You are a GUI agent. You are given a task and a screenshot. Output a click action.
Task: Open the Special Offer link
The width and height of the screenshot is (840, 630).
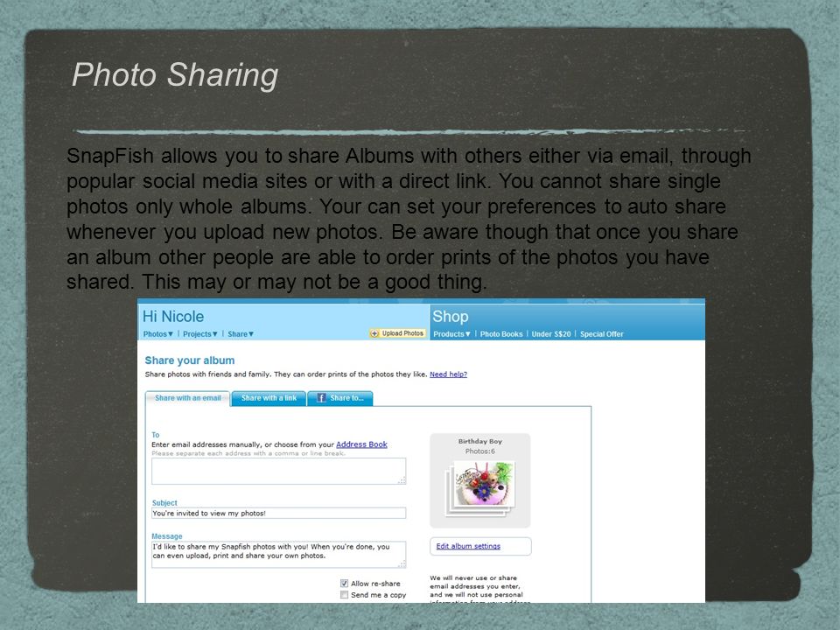(x=602, y=333)
